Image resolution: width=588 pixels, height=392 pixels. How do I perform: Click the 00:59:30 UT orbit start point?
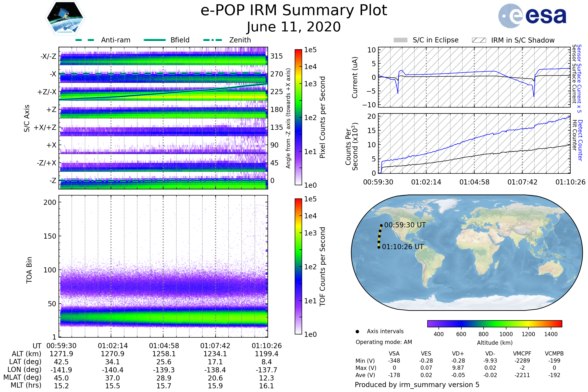click(x=381, y=225)
